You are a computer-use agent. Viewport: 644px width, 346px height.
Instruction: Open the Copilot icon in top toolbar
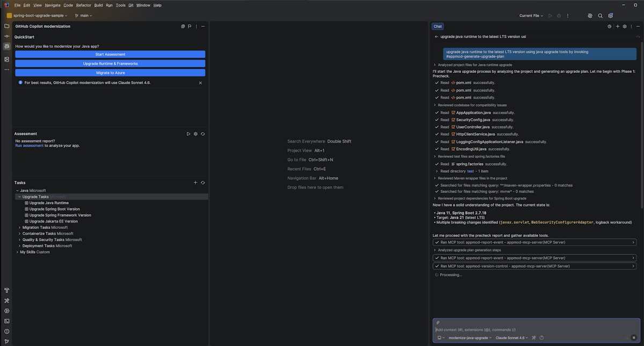(x=590, y=16)
